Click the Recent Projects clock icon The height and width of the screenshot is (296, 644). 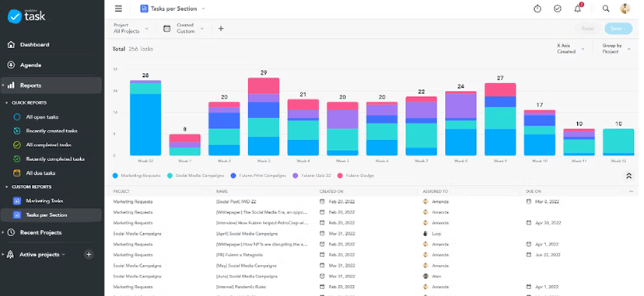[x=11, y=232]
